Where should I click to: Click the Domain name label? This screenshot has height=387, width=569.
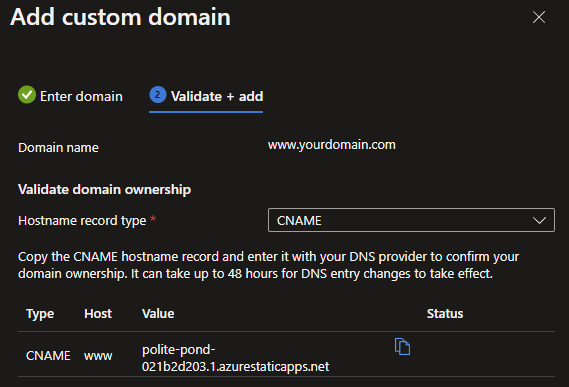pyautogui.click(x=58, y=148)
